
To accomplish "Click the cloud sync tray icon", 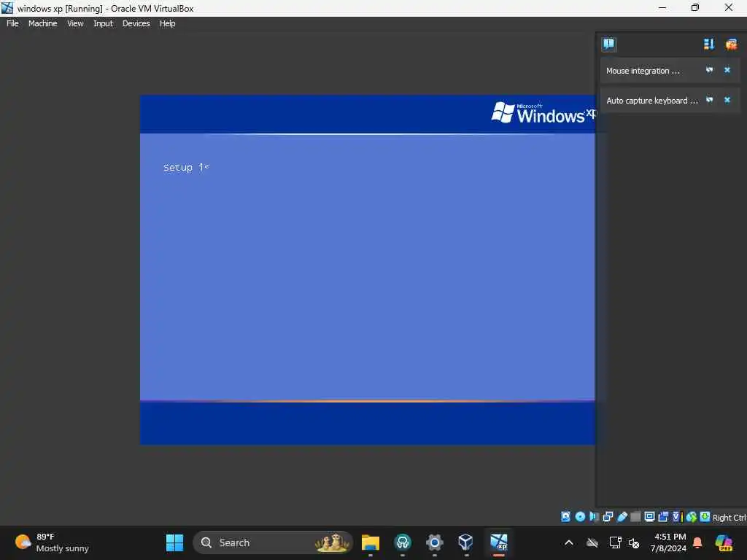I will [x=592, y=542].
